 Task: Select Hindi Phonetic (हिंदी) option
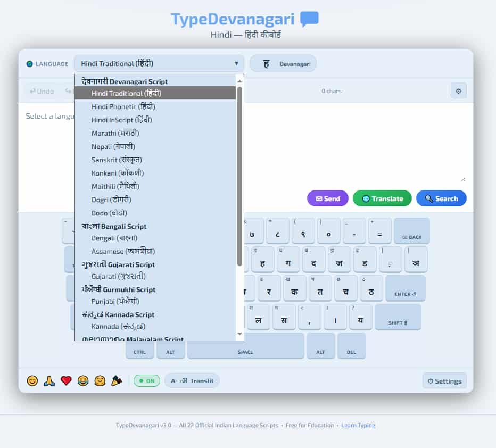tap(155, 106)
